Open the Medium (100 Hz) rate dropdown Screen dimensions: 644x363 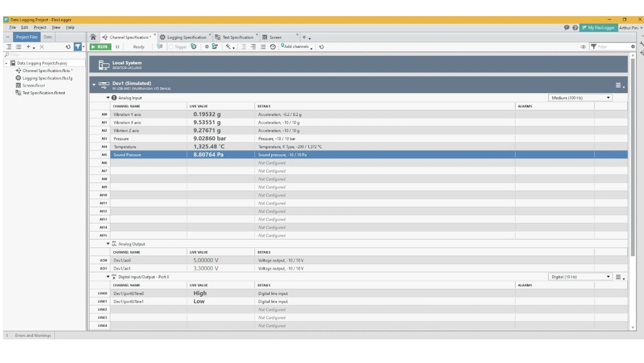coord(580,98)
